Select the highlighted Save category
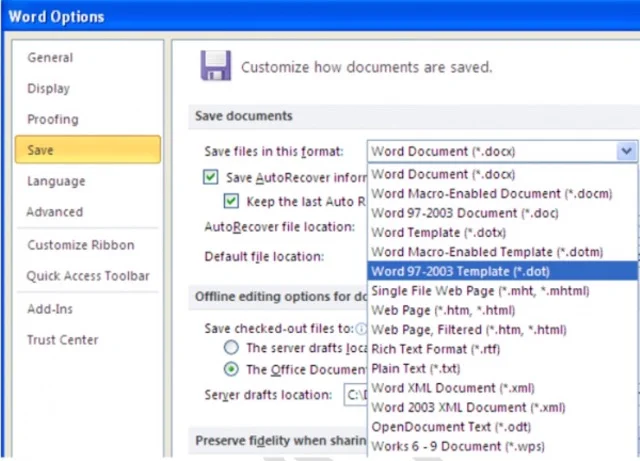The image size is (640, 461). click(x=88, y=150)
